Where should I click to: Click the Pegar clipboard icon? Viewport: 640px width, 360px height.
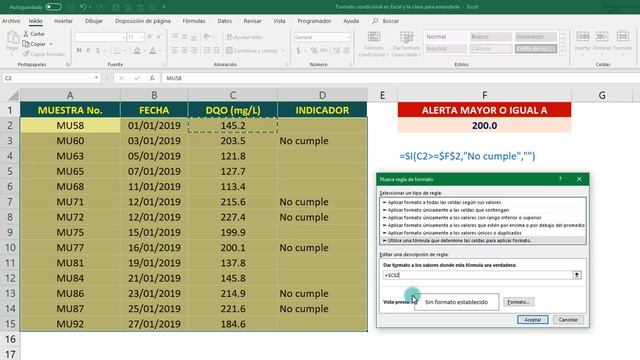pos(12,38)
